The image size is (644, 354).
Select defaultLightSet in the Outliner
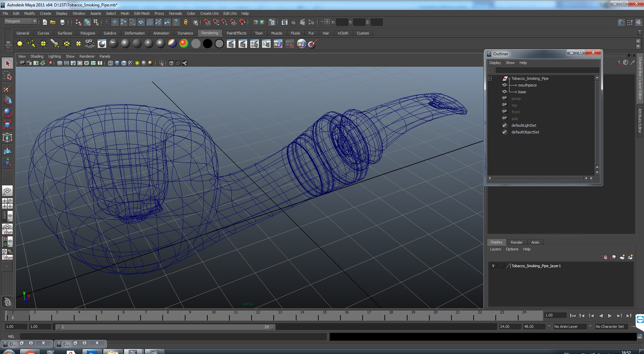pyautogui.click(x=524, y=125)
